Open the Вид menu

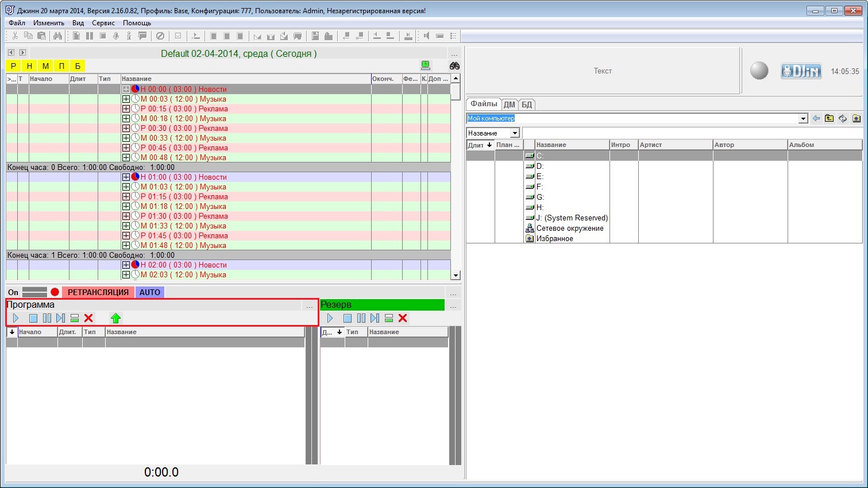[x=78, y=23]
